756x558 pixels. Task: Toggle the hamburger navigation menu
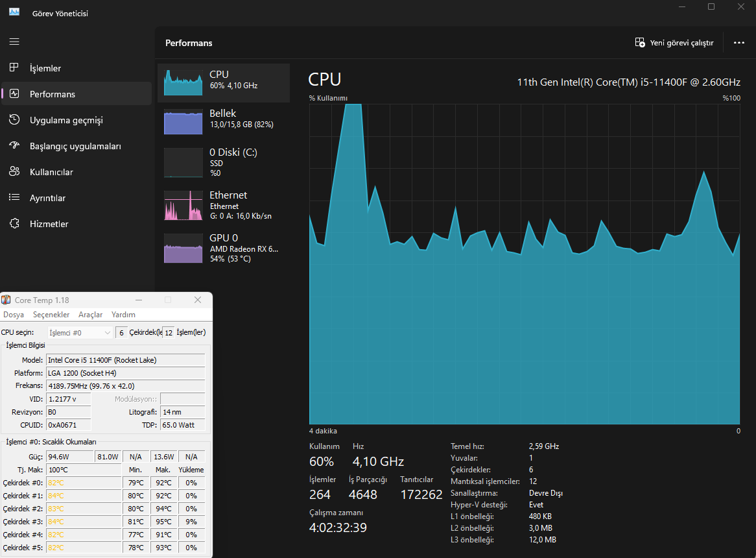[x=14, y=42]
